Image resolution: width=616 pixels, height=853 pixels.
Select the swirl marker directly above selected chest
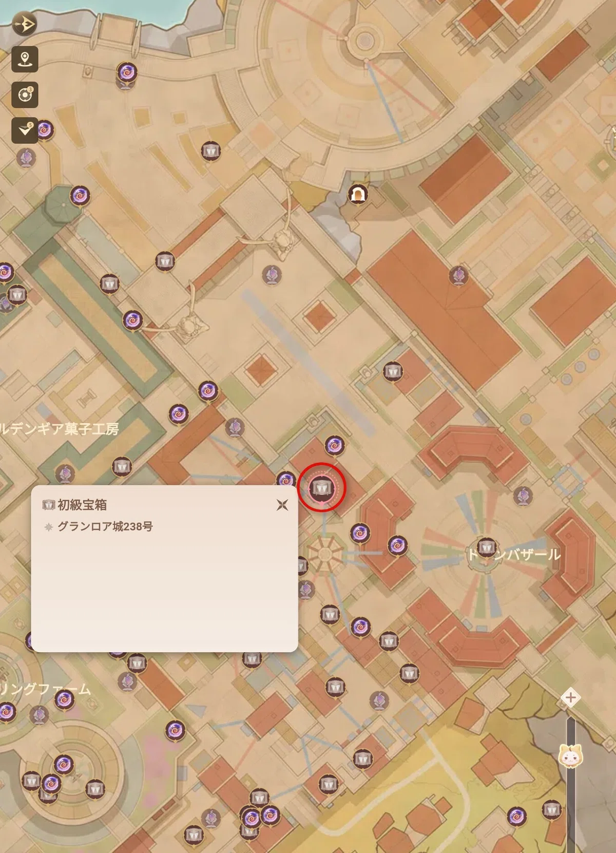point(335,446)
